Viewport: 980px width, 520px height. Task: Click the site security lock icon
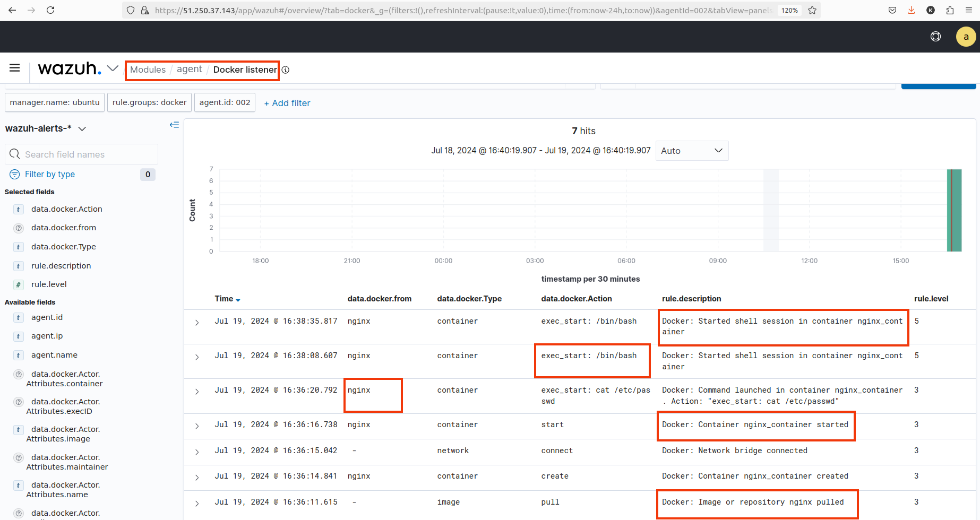[x=144, y=10]
